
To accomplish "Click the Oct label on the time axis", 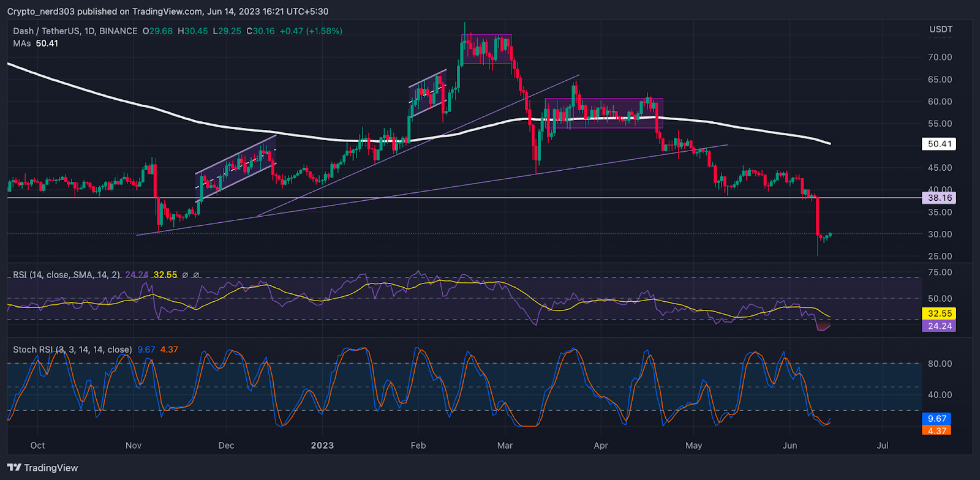I will coord(37,446).
